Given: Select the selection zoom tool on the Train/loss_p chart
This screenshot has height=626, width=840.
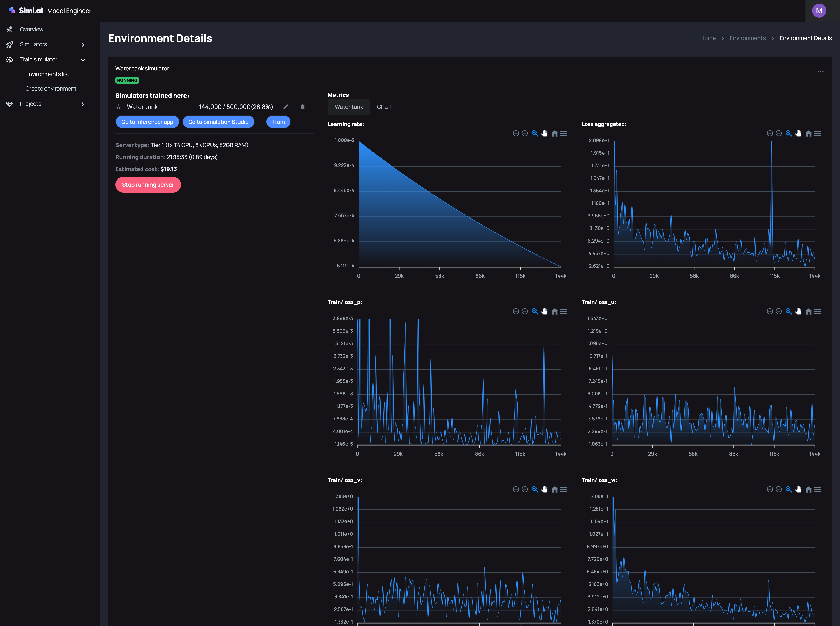Looking at the screenshot, I should click(535, 311).
